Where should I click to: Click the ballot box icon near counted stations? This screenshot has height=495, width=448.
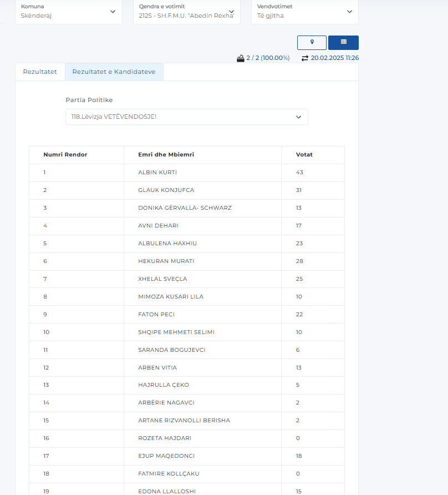point(241,58)
